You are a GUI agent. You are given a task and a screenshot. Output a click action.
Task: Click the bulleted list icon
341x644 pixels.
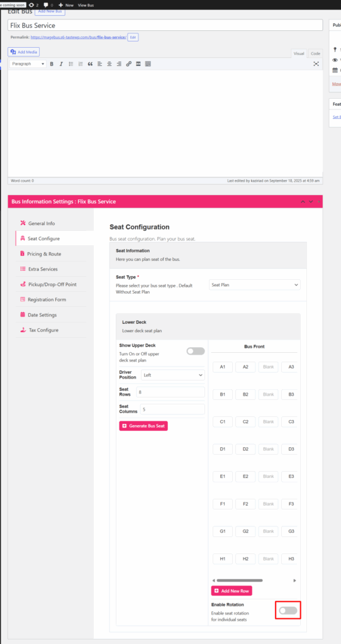coord(70,64)
